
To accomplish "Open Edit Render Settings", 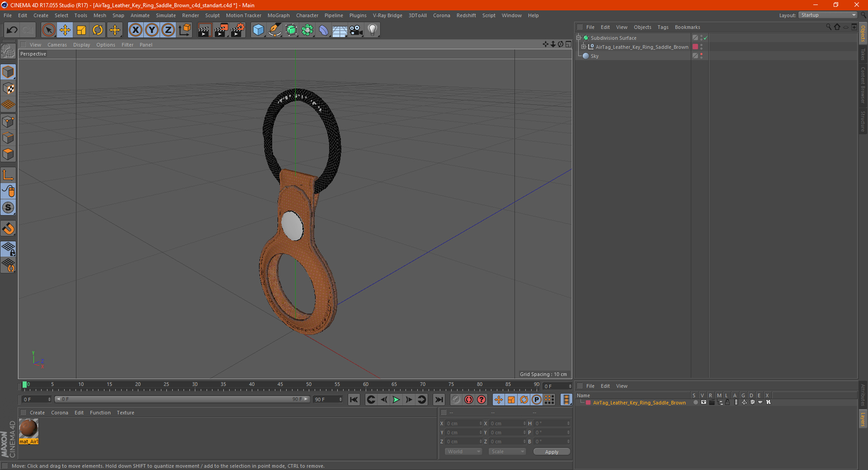I will pos(238,30).
